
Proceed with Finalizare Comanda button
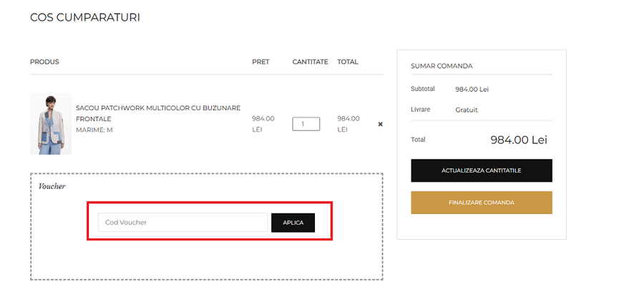click(x=481, y=203)
